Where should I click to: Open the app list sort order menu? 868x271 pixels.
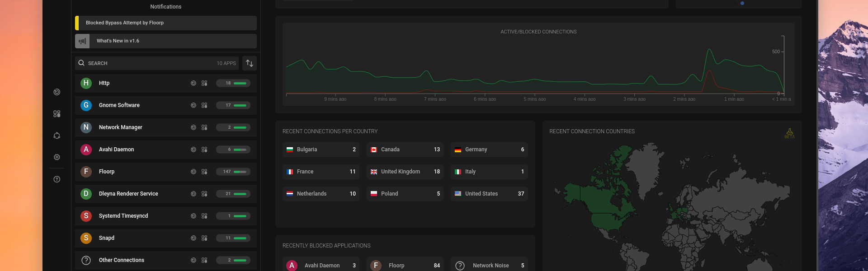pyautogui.click(x=250, y=63)
